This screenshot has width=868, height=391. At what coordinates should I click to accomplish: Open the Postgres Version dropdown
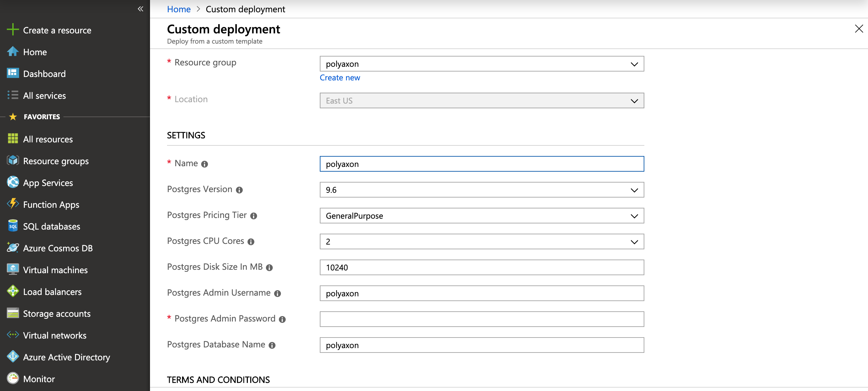click(x=482, y=190)
